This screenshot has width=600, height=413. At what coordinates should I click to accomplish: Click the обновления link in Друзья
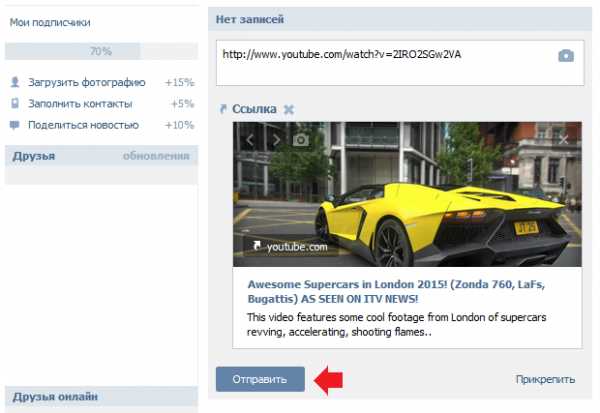point(156,156)
